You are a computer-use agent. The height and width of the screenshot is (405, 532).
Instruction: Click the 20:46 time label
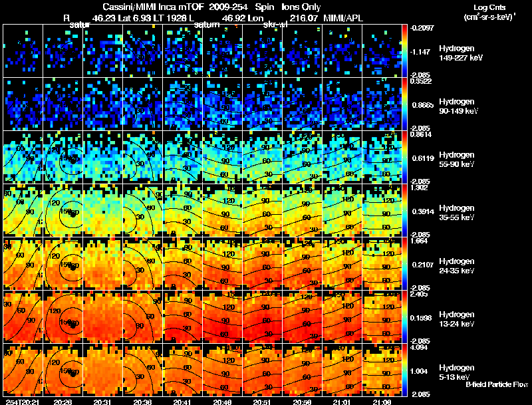(x=222, y=402)
